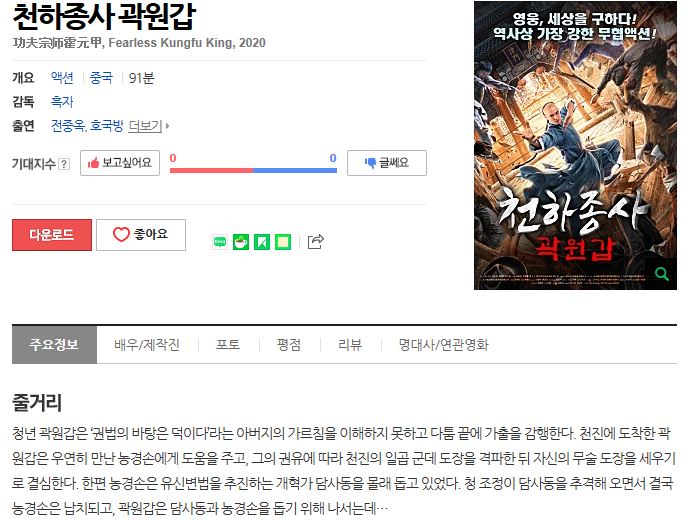Click the red 다운로드 button
Screen dimensions: 692x520
coord(52,235)
